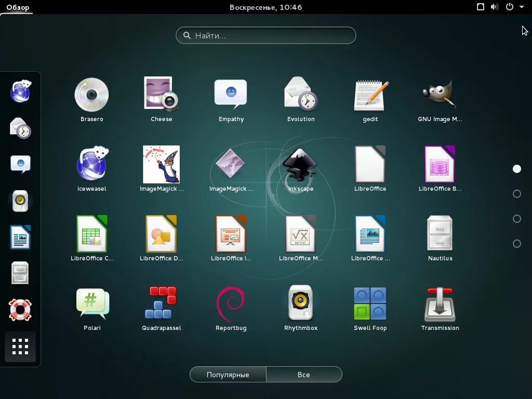
Task: Open Rhythmbox from the dash sidebar
Action: point(20,201)
